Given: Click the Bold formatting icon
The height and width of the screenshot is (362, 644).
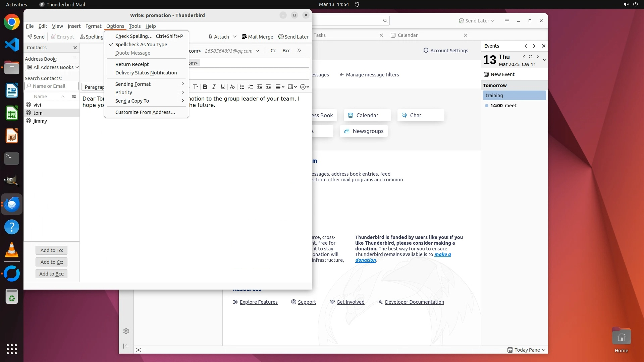Looking at the screenshot, I should [205, 87].
